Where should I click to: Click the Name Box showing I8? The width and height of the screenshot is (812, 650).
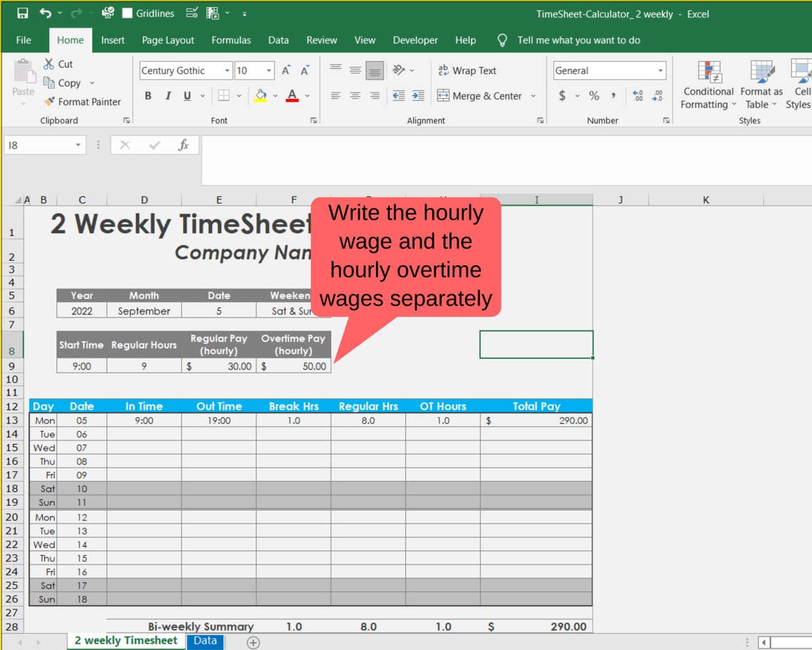[39, 144]
